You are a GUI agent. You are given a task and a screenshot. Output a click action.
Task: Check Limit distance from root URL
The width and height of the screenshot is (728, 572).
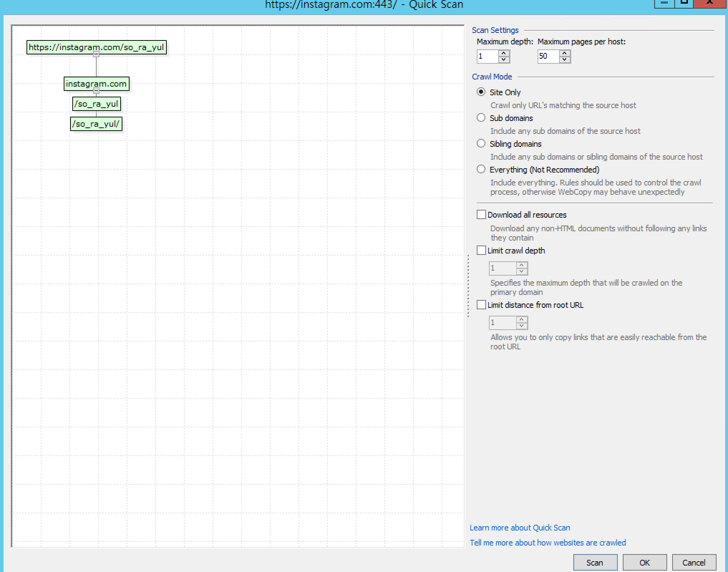coord(481,305)
